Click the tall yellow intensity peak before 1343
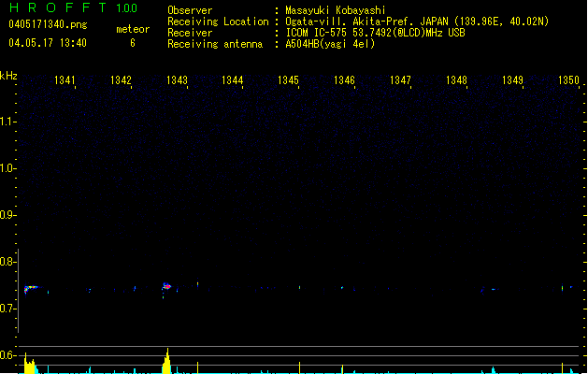Image resolution: width=588 pixels, height=374 pixels. (167, 361)
